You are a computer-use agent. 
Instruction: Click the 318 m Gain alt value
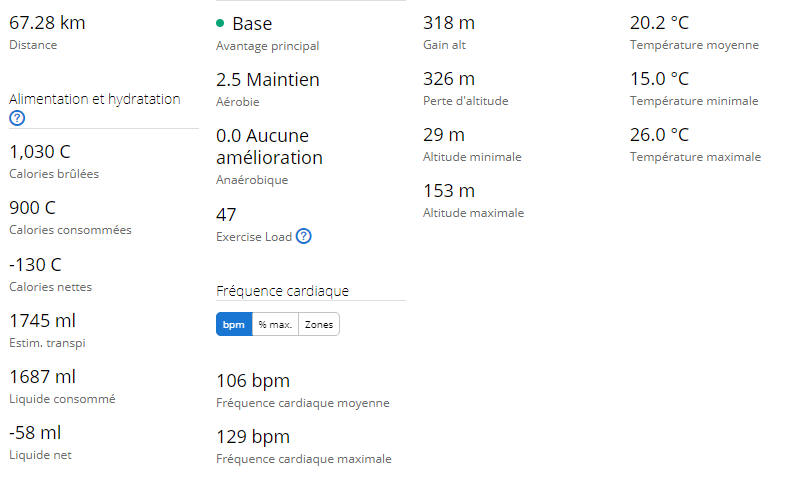[x=449, y=23]
